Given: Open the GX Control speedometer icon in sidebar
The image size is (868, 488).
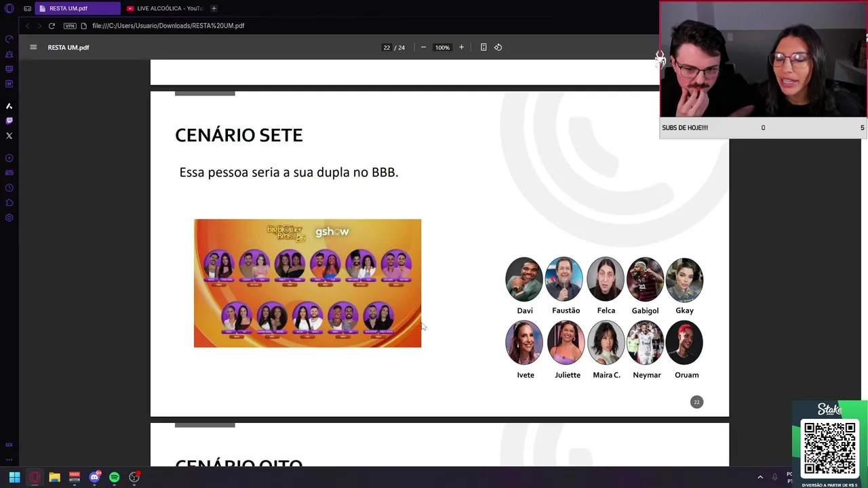Looking at the screenshot, I should [9, 39].
